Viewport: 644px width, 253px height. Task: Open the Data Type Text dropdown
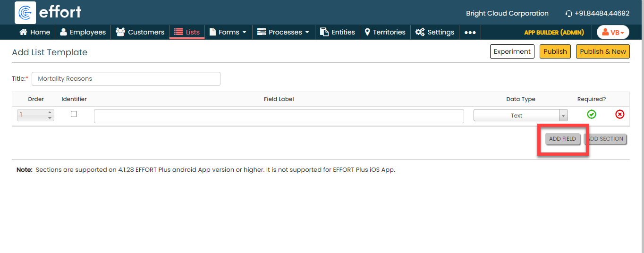tap(520, 116)
